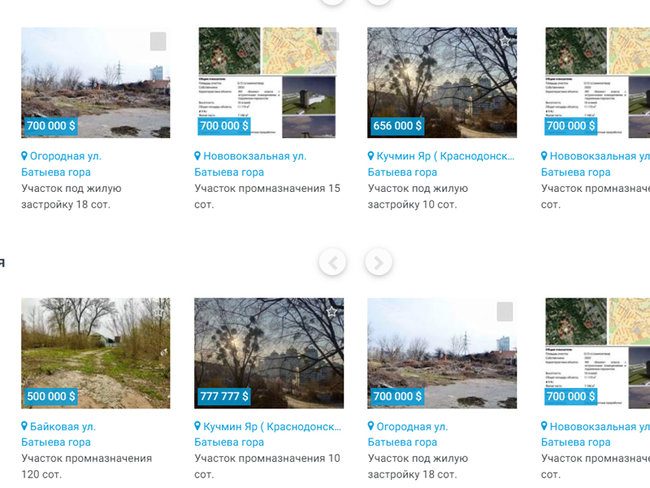Image resolution: width=650 pixels, height=488 pixels.
Task: Click the gray favorite box on the 15 сот. listing
Action: point(331,41)
